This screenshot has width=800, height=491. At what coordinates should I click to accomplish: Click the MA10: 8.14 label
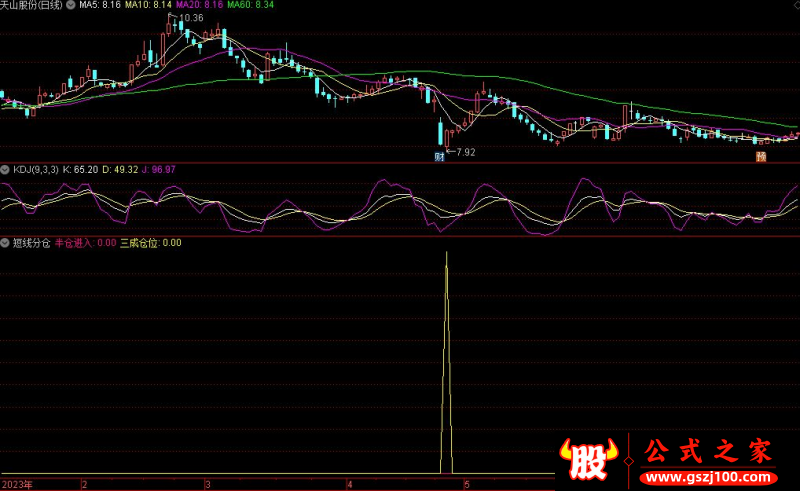(x=148, y=5)
